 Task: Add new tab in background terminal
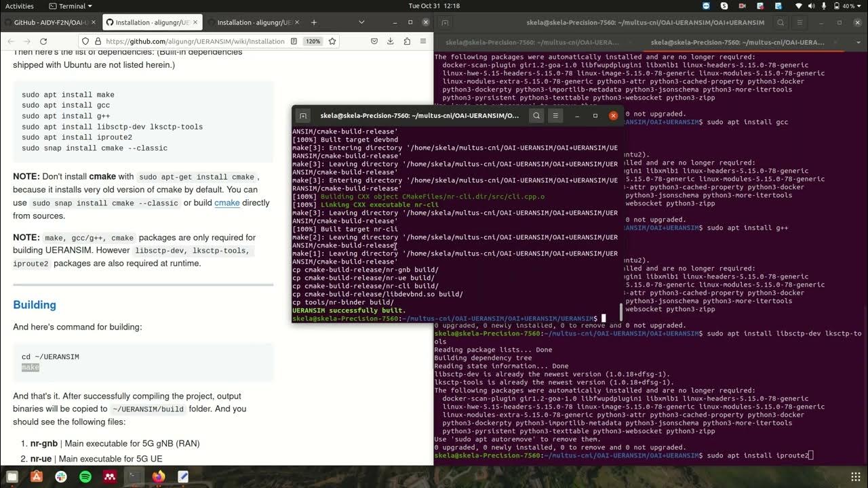coord(446,22)
